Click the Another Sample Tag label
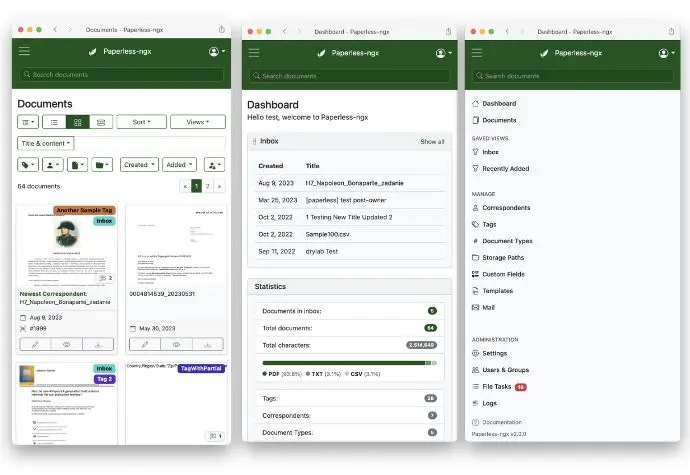690x475 pixels. tap(84, 210)
